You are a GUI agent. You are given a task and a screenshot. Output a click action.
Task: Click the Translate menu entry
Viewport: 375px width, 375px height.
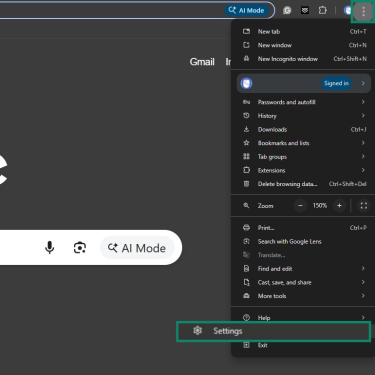click(x=304, y=255)
